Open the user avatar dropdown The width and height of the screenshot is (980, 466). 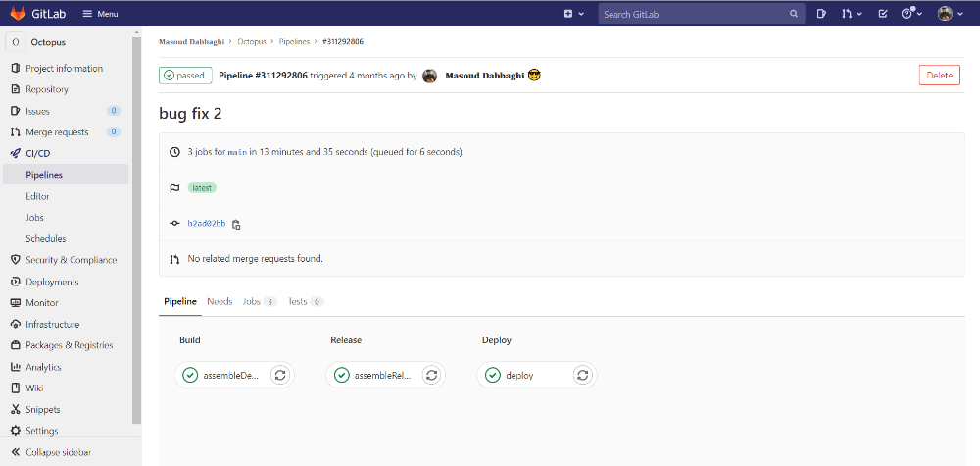pyautogui.click(x=950, y=14)
